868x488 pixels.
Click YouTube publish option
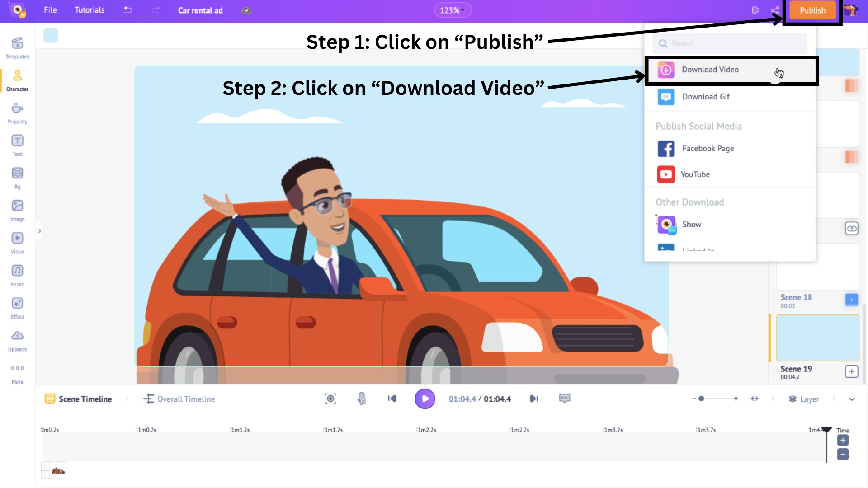695,174
